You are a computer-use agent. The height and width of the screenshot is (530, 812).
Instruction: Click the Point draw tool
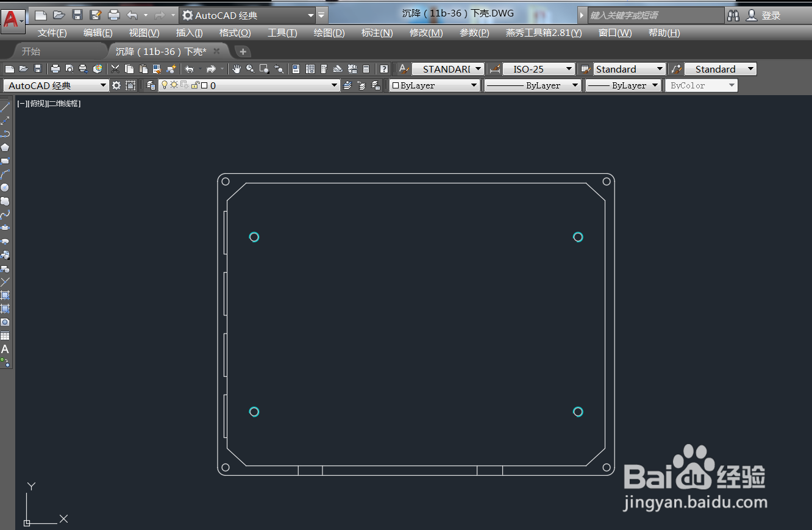(x=5, y=282)
